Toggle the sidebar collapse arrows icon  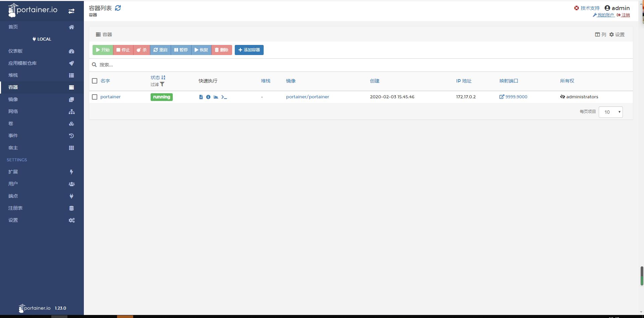(71, 11)
